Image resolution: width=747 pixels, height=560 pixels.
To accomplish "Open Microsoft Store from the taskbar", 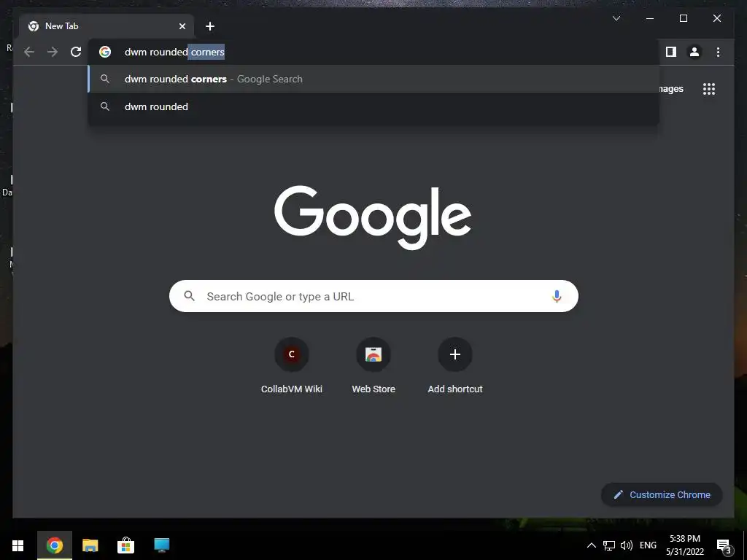I will 125,545.
